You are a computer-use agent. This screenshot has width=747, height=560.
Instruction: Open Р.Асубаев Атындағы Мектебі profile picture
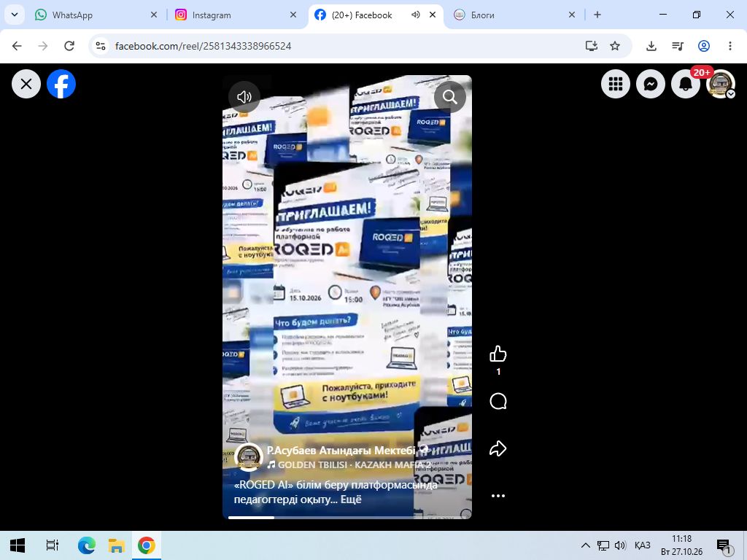(x=249, y=457)
